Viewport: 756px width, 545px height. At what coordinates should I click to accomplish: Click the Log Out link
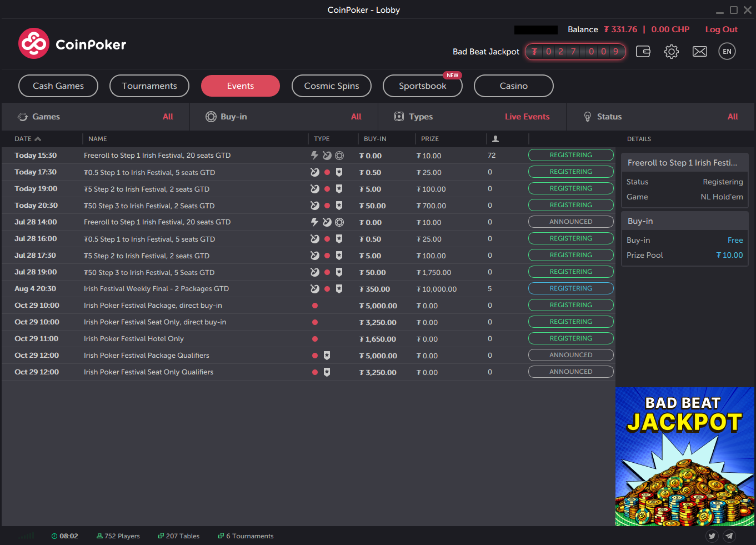click(721, 29)
